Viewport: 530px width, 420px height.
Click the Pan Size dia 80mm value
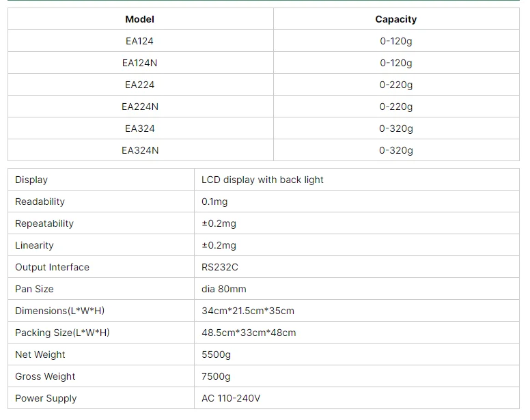pos(224,289)
